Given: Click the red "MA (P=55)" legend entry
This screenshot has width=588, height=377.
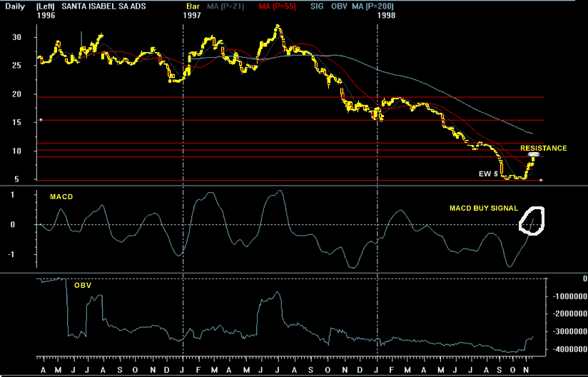Looking at the screenshot, I should (x=277, y=6).
